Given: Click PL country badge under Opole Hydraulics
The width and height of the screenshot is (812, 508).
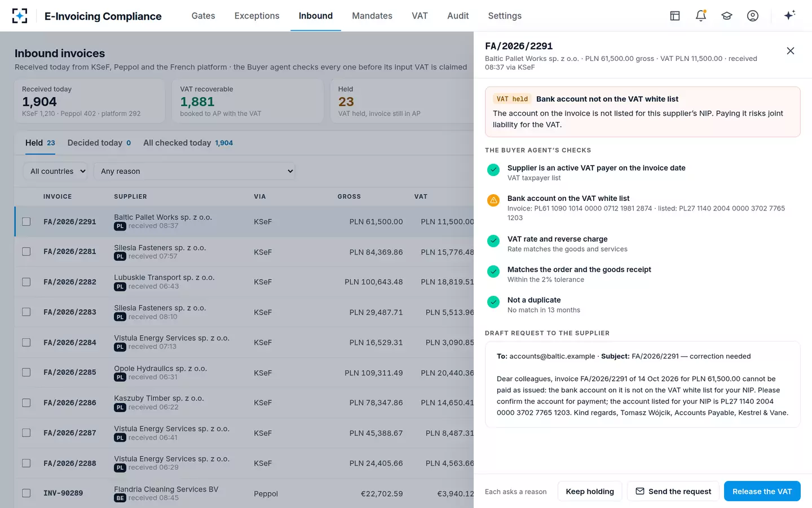Looking at the screenshot, I should click(x=120, y=378).
